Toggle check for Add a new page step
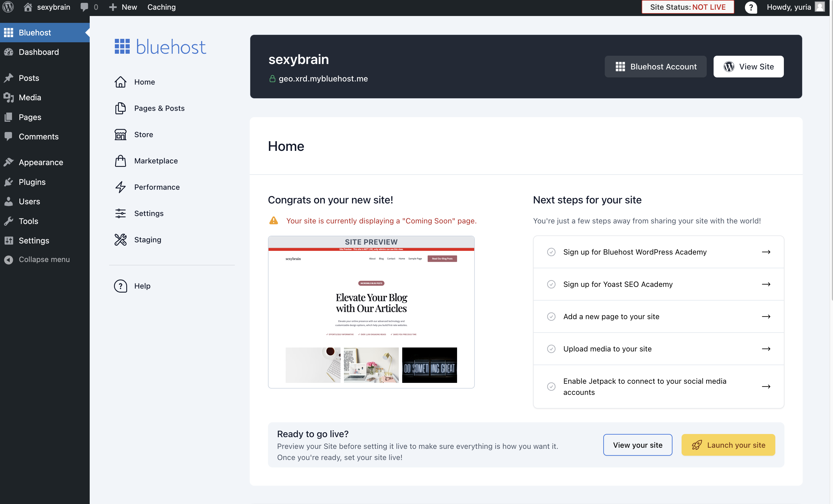833x504 pixels. tap(551, 316)
